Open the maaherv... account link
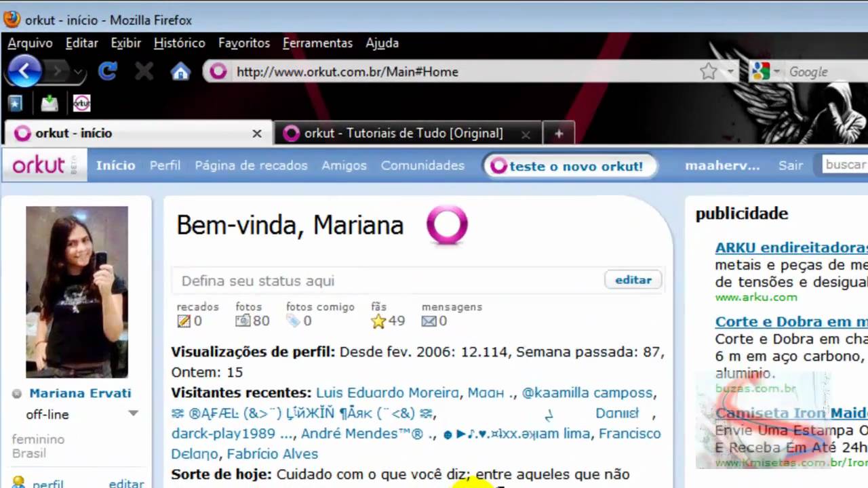Viewport: 868px width, 488px height. [722, 165]
